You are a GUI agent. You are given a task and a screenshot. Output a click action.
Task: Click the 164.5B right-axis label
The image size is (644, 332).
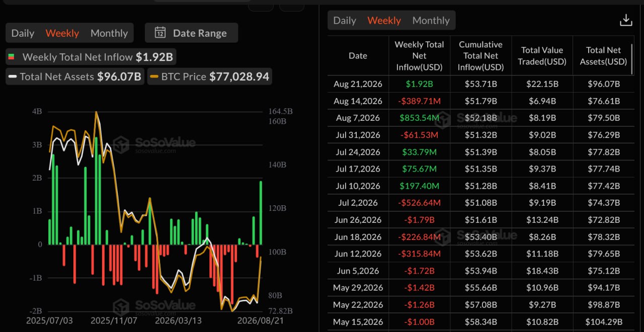[x=281, y=111]
